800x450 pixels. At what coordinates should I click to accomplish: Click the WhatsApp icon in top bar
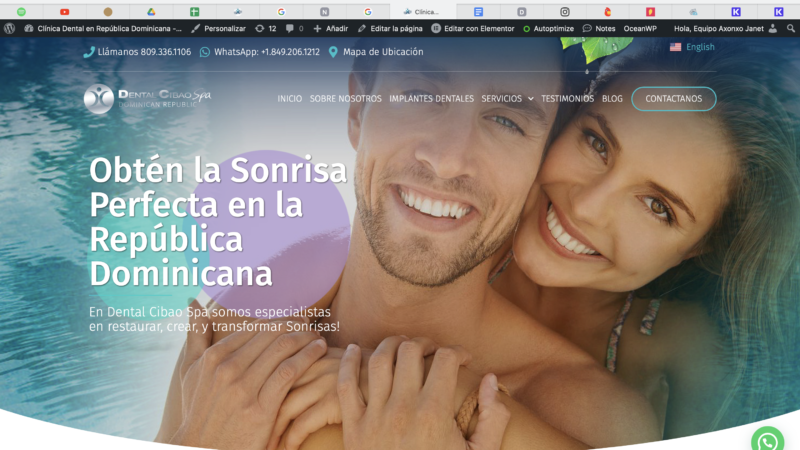coord(205,52)
